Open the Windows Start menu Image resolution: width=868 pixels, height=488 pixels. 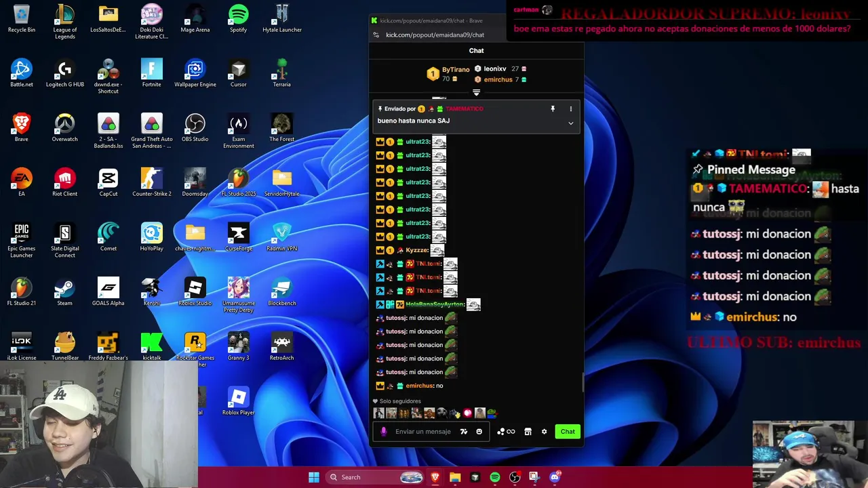(x=314, y=477)
